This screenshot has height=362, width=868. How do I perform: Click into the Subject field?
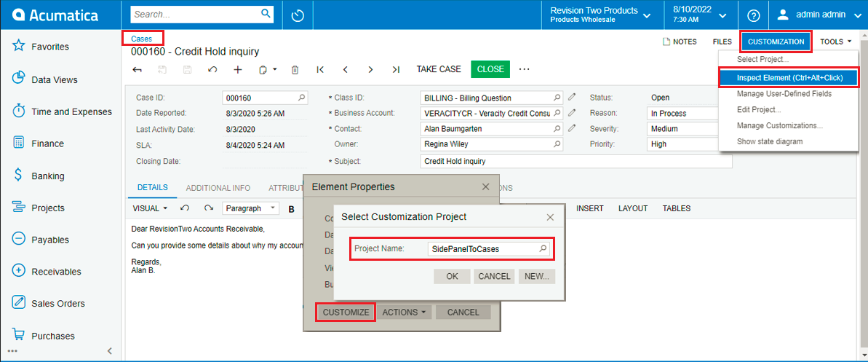576,161
